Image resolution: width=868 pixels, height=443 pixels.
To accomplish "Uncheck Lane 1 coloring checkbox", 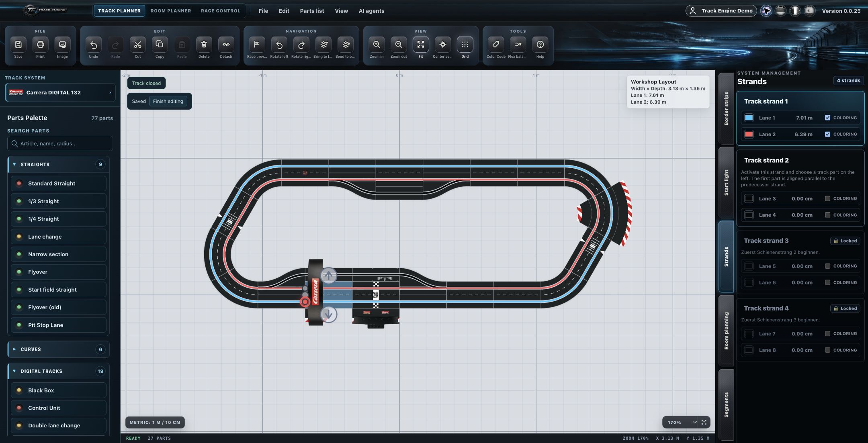I will click(827, 118).
